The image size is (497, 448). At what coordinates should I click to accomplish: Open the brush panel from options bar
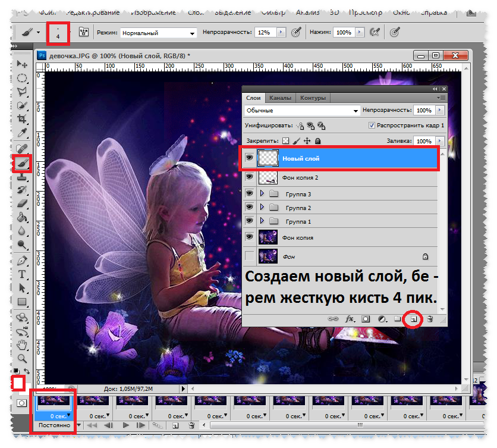(x=84, y=32)
